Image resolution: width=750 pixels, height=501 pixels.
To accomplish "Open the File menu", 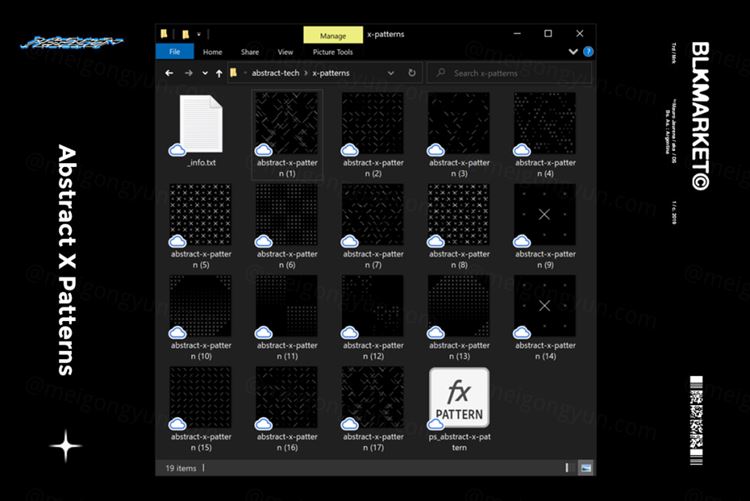I will click(x=174, y=52).
